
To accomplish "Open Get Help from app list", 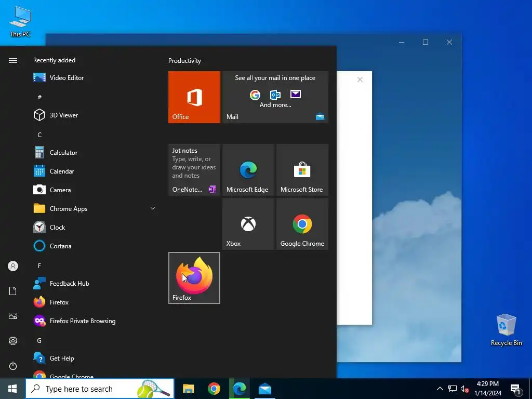I will click(x=95, y=358).
